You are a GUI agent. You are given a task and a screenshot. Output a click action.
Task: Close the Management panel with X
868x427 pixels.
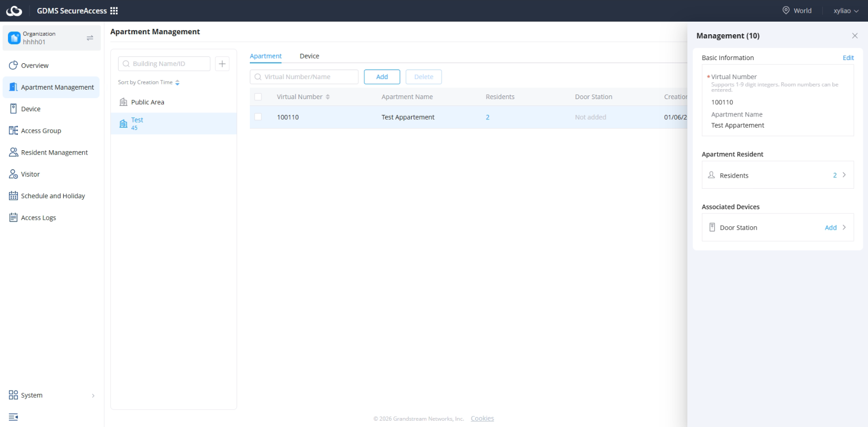click(x=855, y=36)
